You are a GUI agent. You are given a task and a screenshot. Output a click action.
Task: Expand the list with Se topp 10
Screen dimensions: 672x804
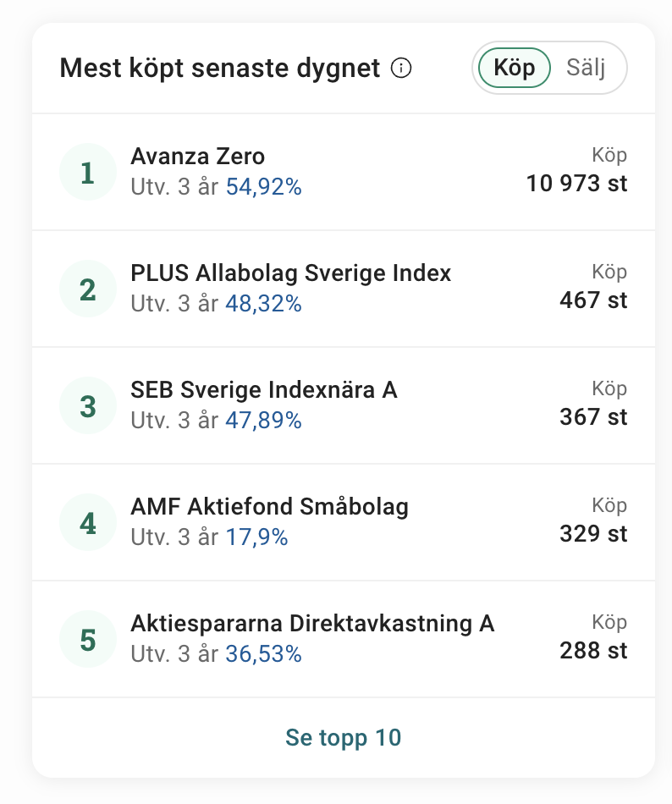tap(343, 738)
